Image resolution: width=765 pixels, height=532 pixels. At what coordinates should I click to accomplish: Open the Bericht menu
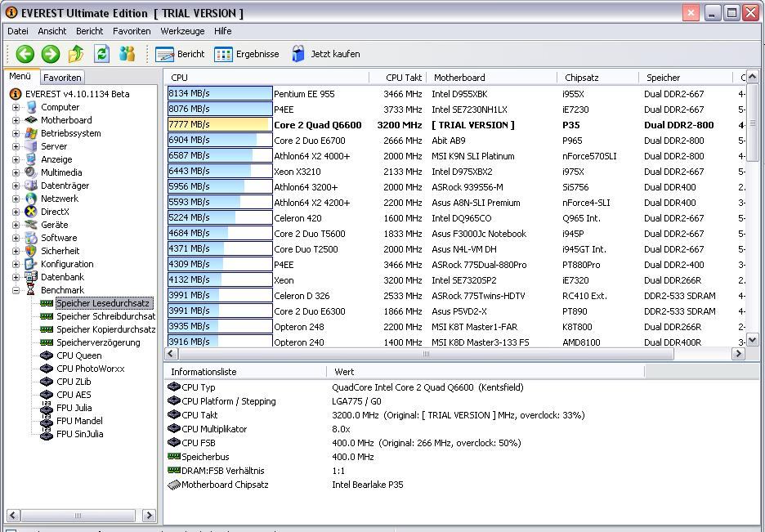89,31
